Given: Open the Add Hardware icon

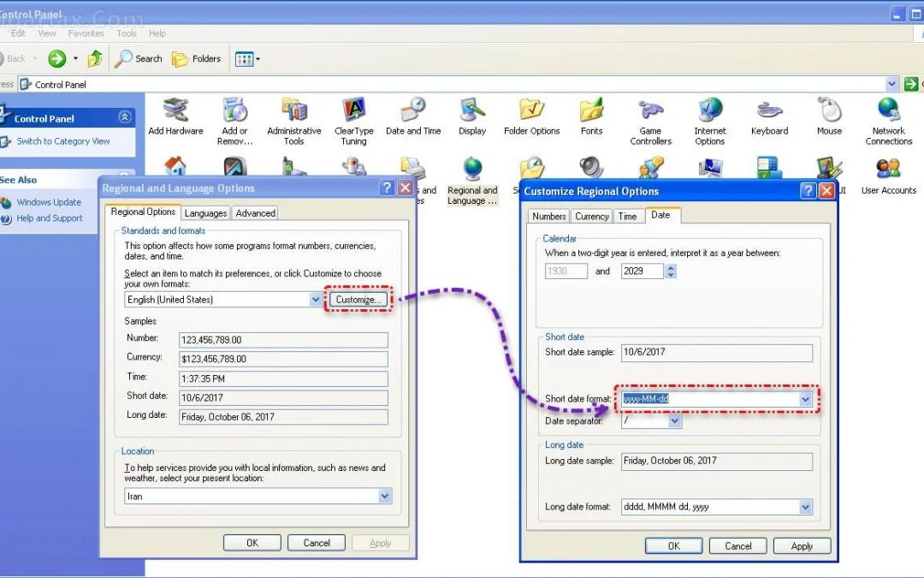Looking at the screenshot, I should [175, 116].
